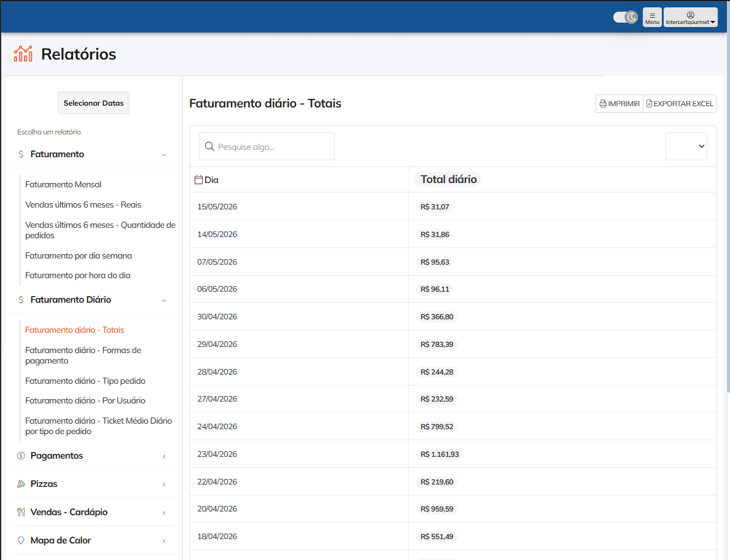Click the user avatar icon for Intercertgourmet
The image size is (730, 560).
[691, 15]
